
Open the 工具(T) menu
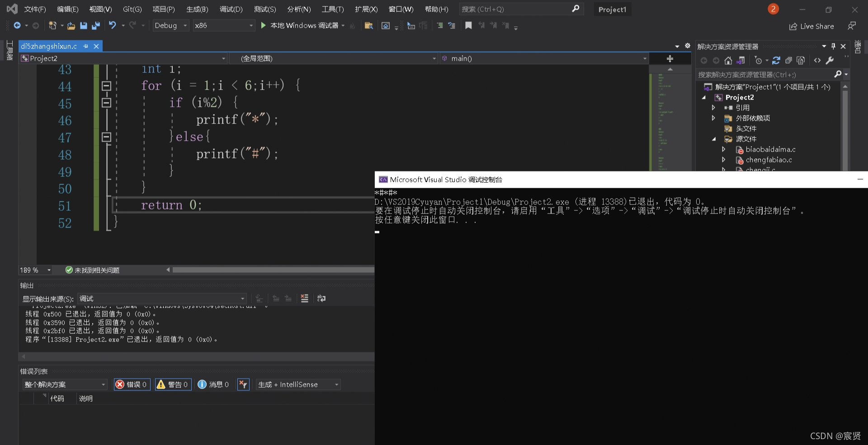(x=333, y=9)
